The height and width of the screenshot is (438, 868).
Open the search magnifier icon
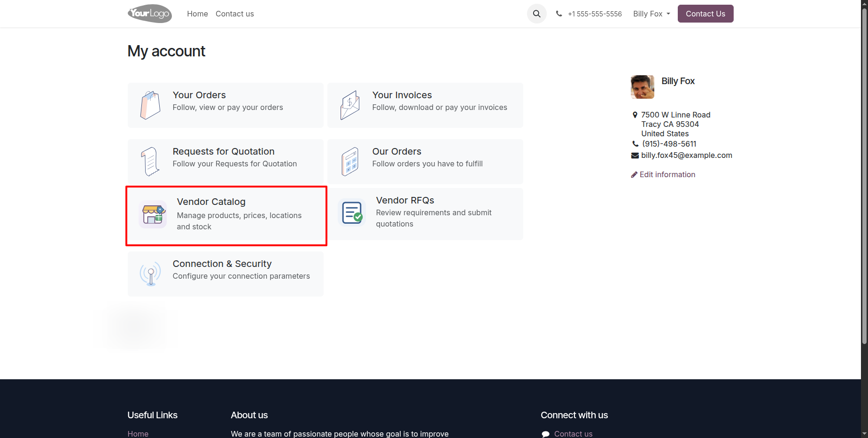536,14
